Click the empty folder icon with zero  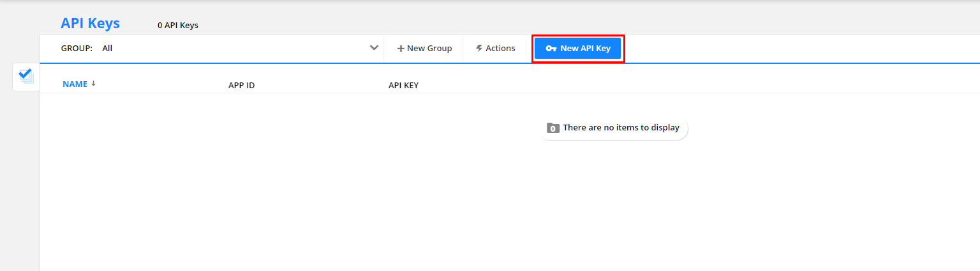coord(553,128)
